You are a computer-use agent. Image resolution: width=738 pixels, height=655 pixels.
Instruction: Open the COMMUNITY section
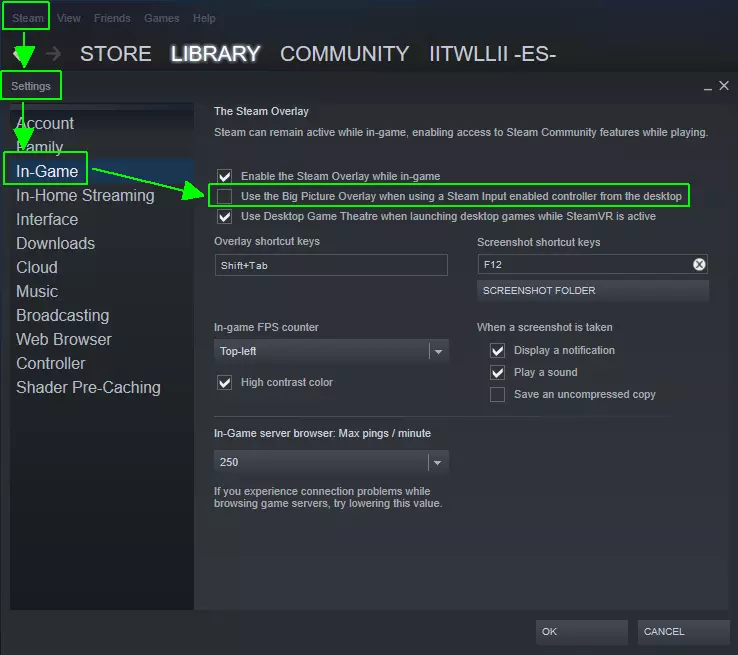[x=345, y=54]
